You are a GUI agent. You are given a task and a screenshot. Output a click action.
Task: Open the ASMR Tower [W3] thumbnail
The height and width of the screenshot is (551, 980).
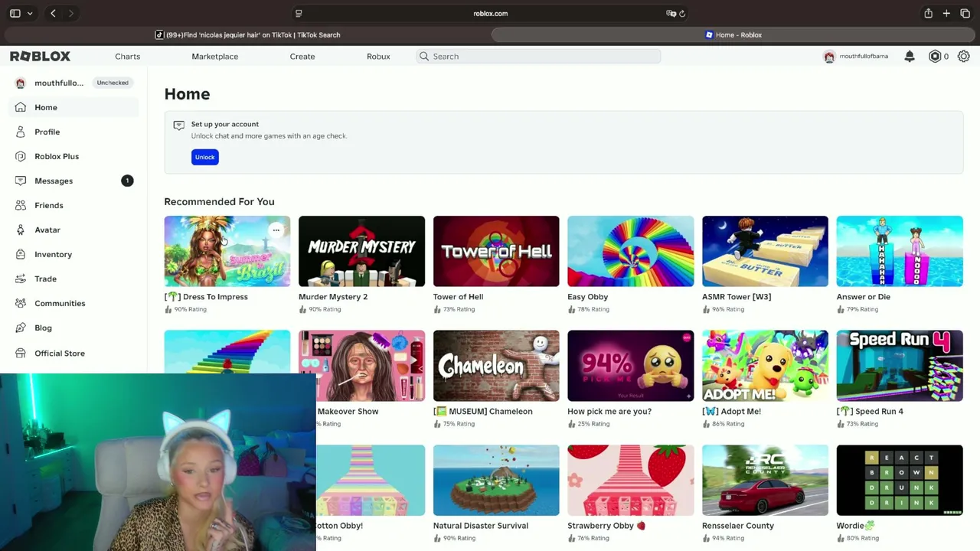[765, 251]
